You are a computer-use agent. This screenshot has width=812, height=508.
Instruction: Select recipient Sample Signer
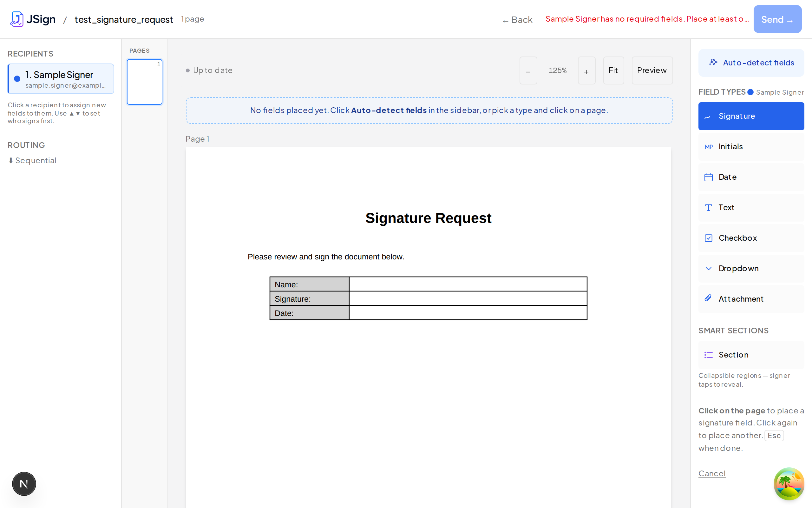point(61,79)
